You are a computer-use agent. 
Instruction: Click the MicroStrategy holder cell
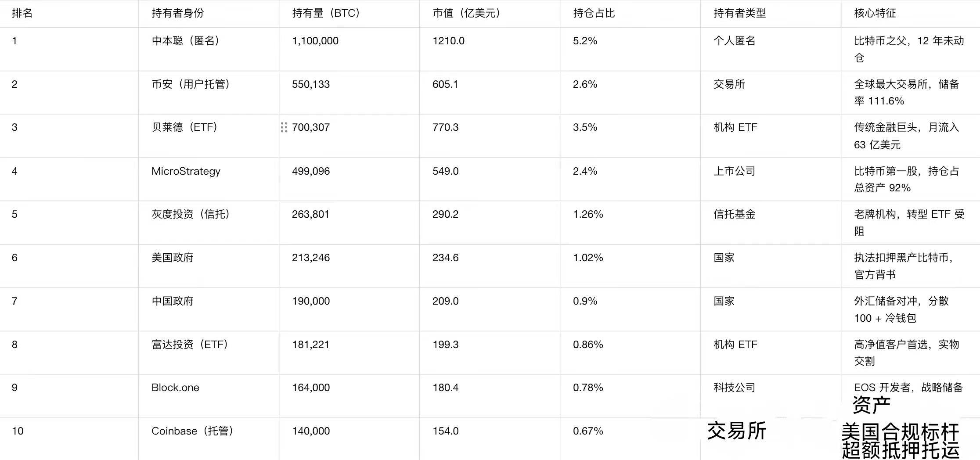[186, 171]
